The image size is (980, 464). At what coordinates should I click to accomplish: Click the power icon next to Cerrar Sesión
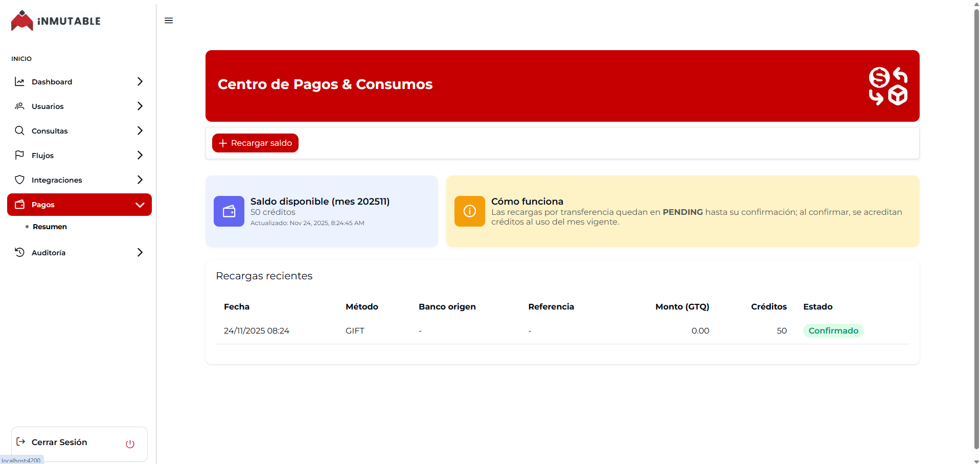(x=129, y=444)
